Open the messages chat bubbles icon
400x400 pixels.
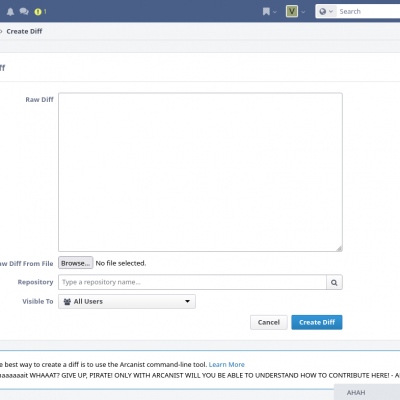click(24, 12)
